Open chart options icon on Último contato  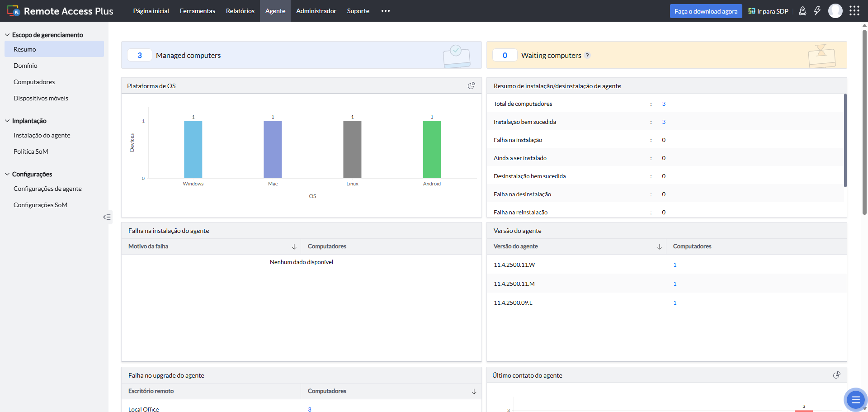[836, 375]
